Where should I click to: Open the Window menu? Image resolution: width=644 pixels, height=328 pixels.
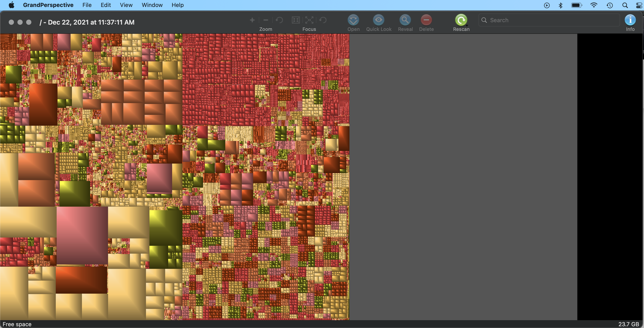click(x=152, y=5)
